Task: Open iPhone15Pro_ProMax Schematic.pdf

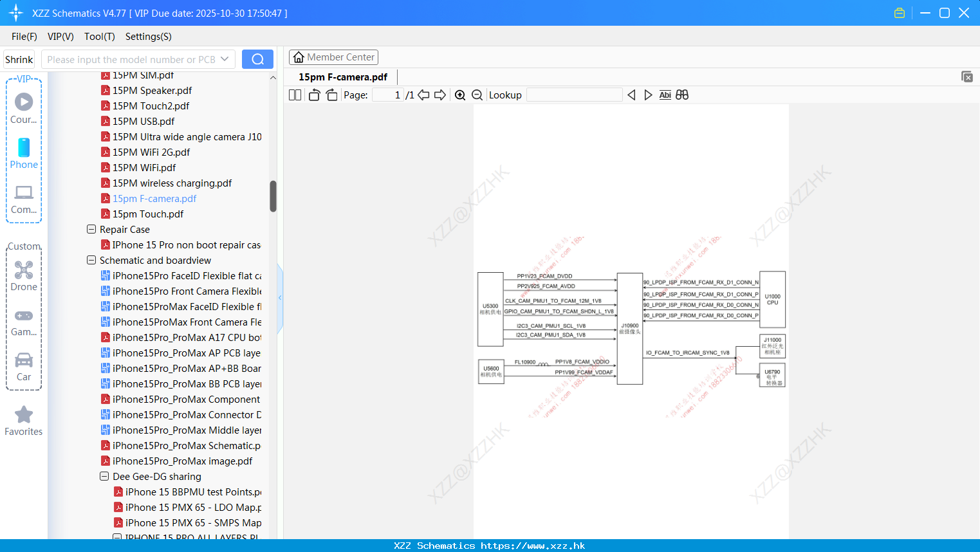Action: coord(181,445)
